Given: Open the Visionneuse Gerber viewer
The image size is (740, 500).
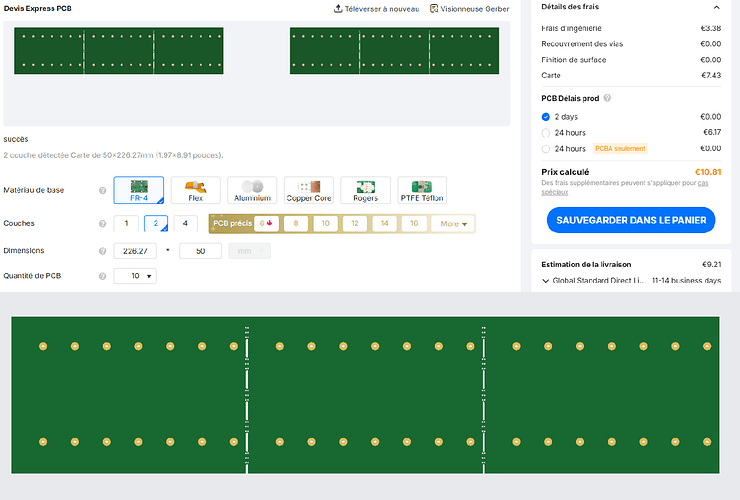Looking at the screenshot, I should click(468, 9).
